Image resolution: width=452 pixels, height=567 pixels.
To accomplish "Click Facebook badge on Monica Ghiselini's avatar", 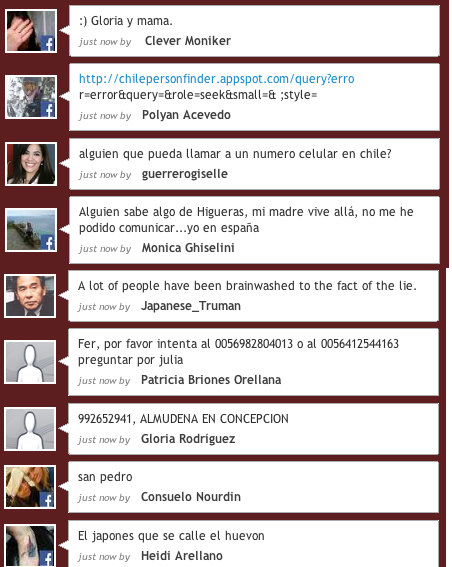I will 48,242.
